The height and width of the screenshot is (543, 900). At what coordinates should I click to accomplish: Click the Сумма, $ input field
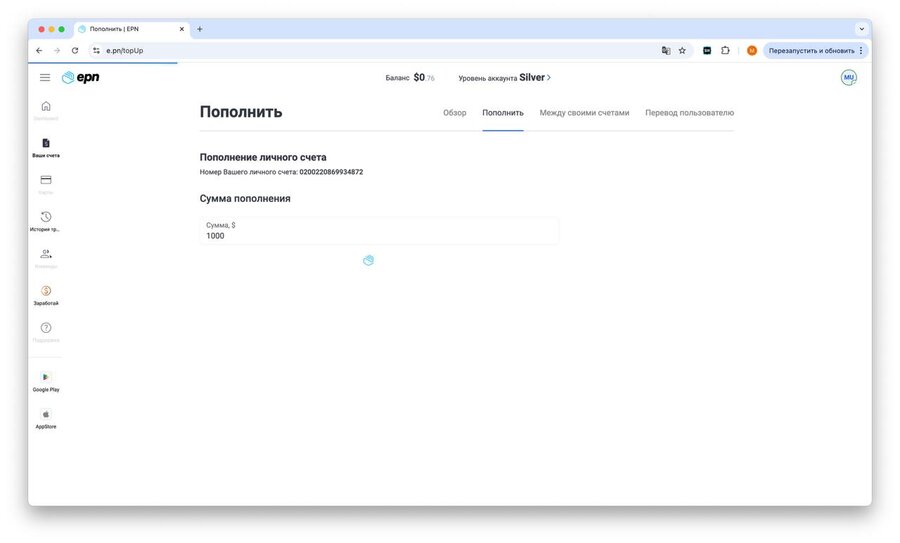[379, 231]
